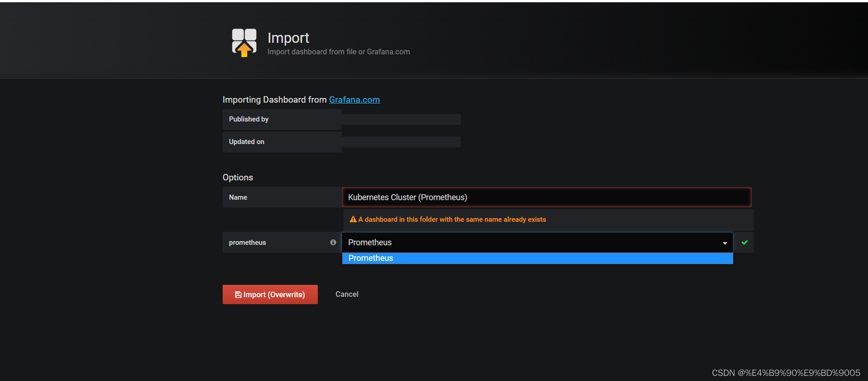The width and height of the screenshot is (868, 381).
Task: Click the Published by label
Action: 249,119
